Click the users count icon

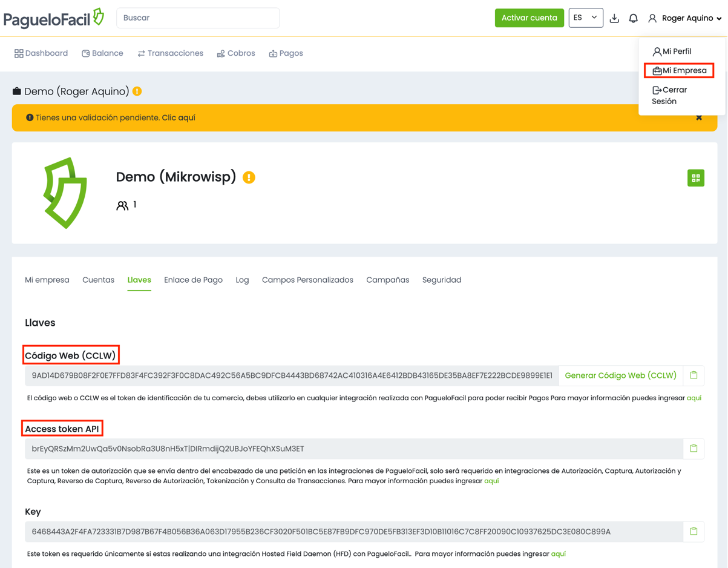coord(122,205)
